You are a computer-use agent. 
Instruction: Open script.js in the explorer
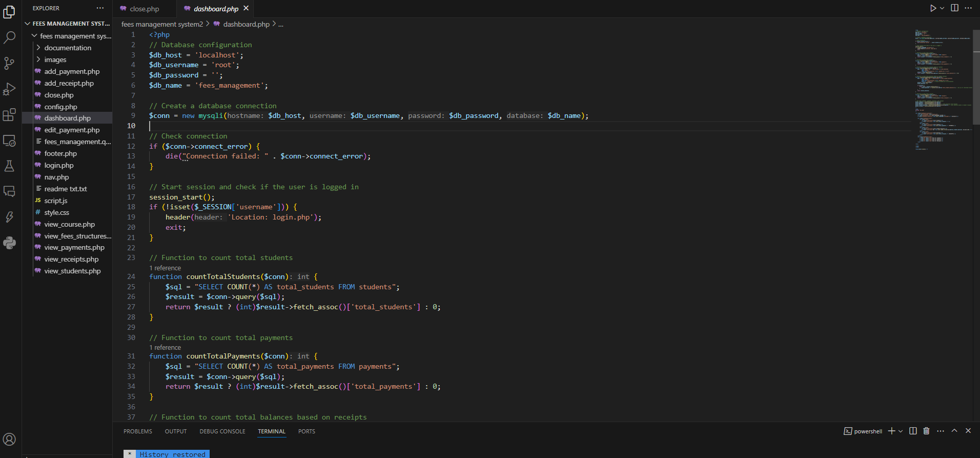point(67,201)
